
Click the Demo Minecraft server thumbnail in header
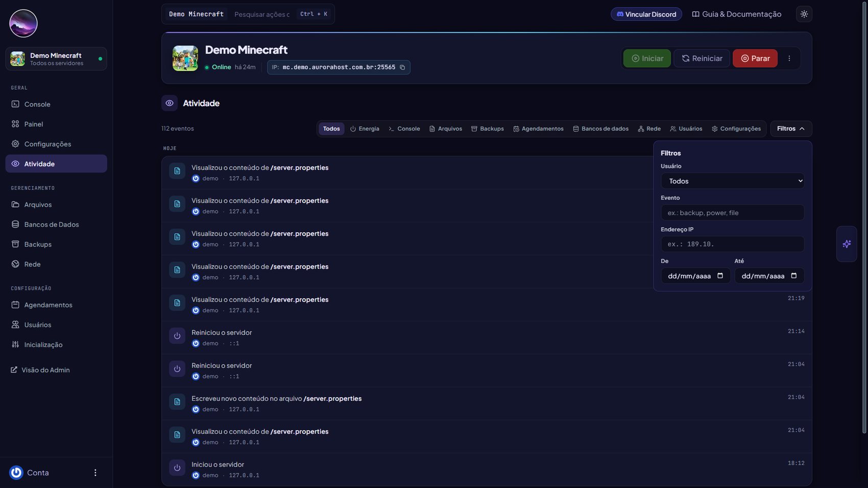185,58
